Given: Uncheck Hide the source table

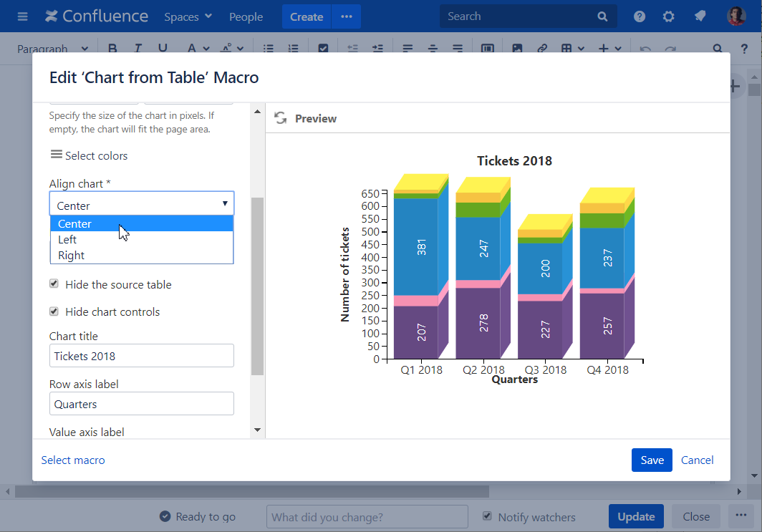Looking at the screenshot, I should pyautogui.click(x=54, y=284).
